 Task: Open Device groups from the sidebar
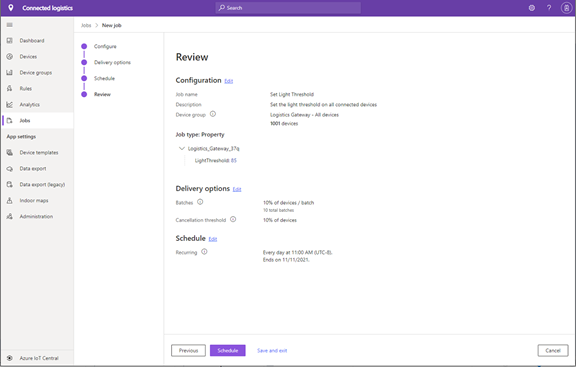tap(36, 73)
